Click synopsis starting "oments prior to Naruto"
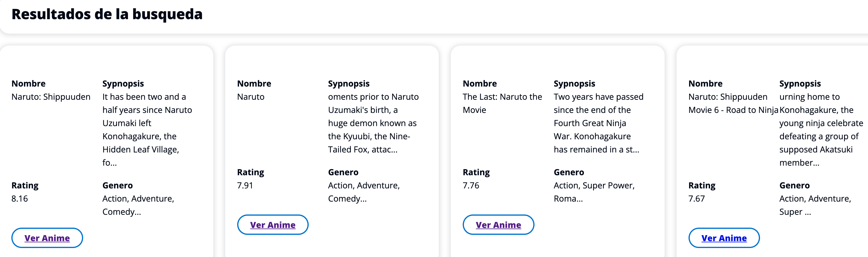 (373, 123)
